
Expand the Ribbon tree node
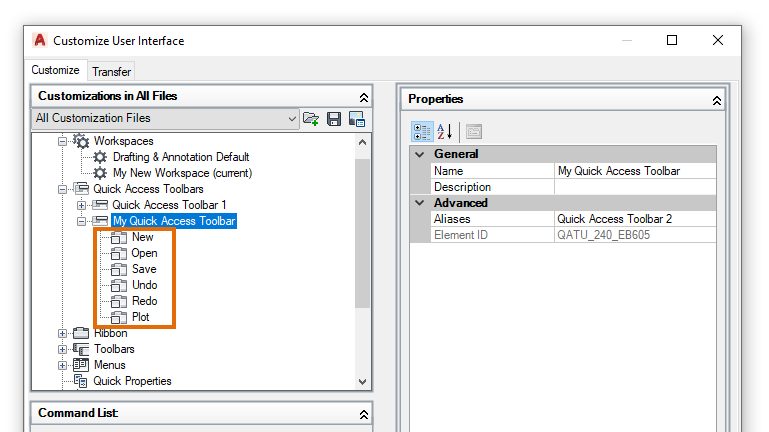pyautogui.click(x=62, y=333)
